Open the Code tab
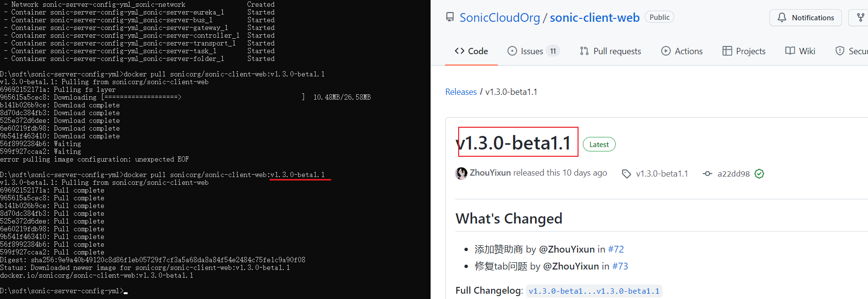The image size is (868, 299). (x=471, y=51)
